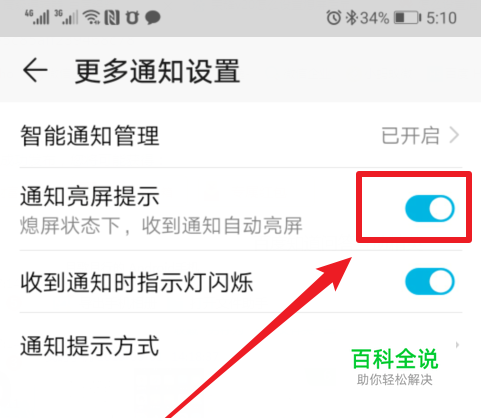This screenshot has width=481, height=418.
Task: Tap the alarm clock status icon
Action: [x=334, y=17]
